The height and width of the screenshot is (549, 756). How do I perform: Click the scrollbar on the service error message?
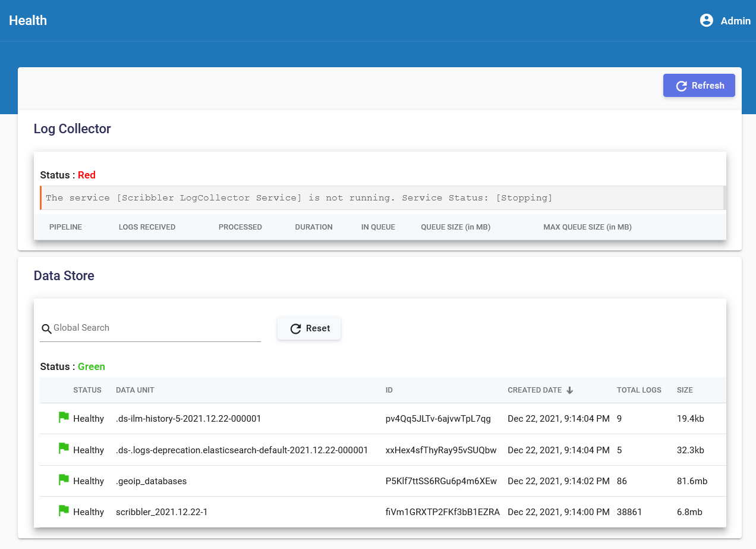point(724,197)
